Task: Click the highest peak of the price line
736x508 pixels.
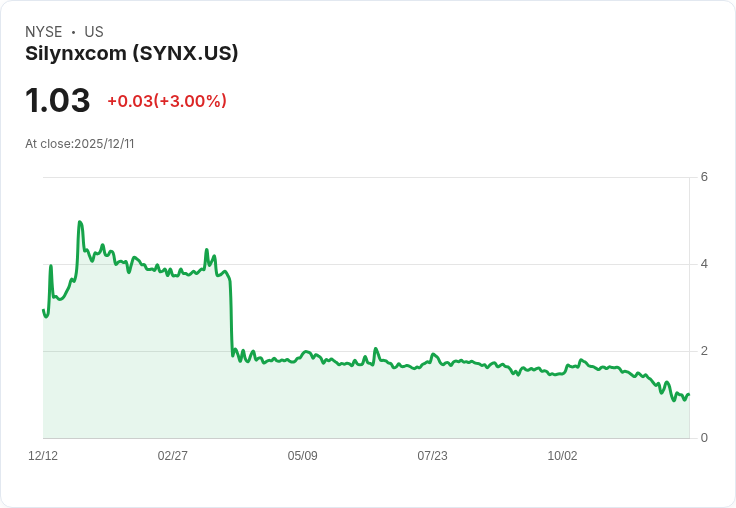Action: click(x=80, y=222)
